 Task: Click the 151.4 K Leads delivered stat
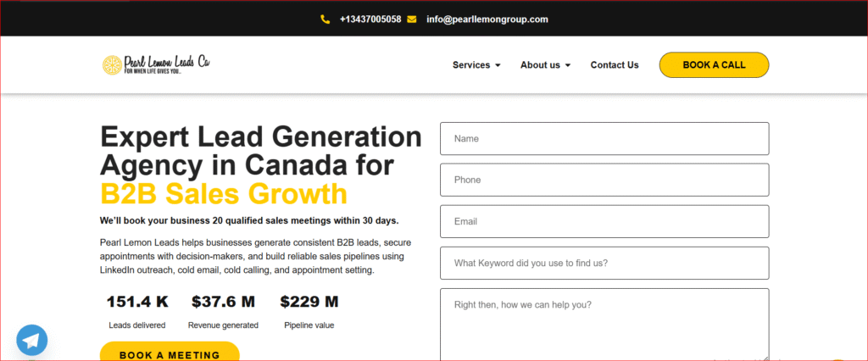[x=137, y=310]
